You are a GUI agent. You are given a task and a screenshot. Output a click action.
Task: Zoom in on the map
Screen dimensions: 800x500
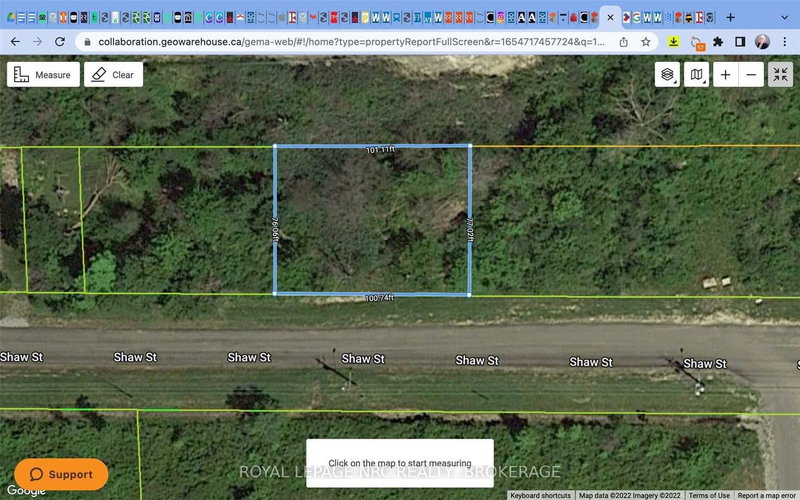(x=725, y=75)
